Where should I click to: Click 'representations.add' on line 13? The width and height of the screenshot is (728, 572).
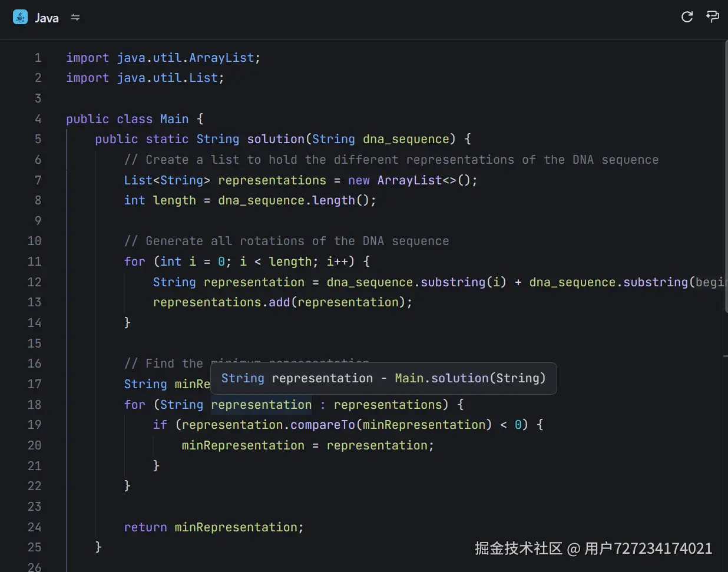[x=221, y=302]
